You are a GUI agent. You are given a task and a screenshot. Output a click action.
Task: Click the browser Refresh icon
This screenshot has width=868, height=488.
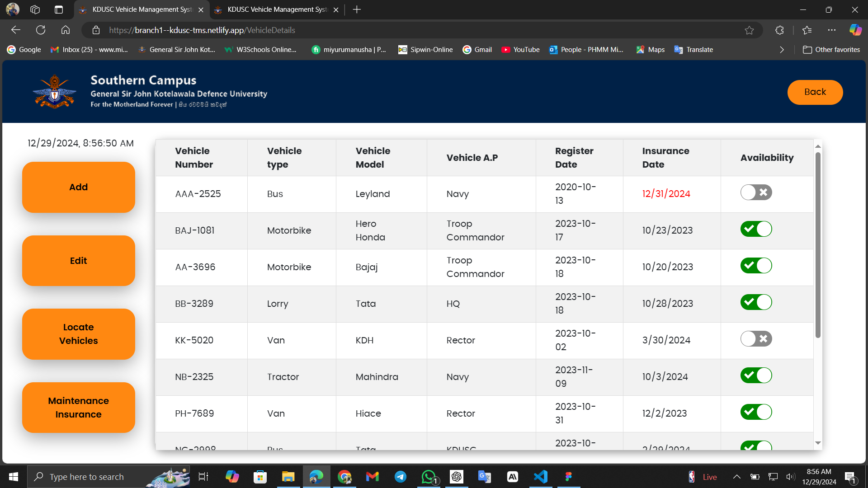[x=41, y=30]
